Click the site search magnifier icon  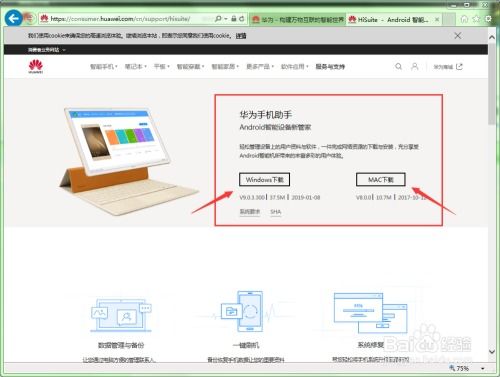(398, 67)
